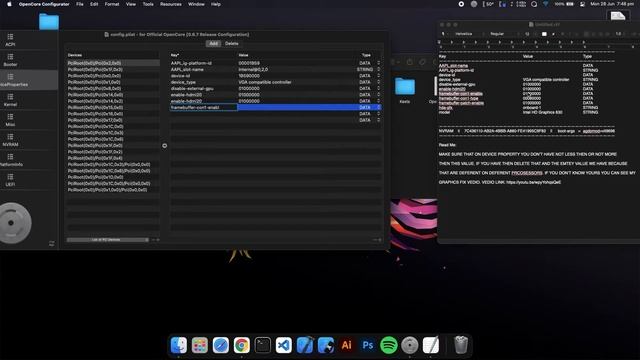
Task: Open Finder from the Dock
Action: [x=179, y=345]
